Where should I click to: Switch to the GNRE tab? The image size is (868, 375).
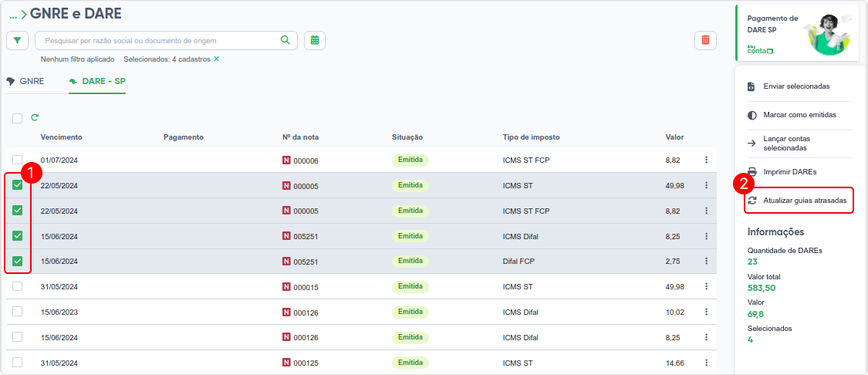coord(25,81)
